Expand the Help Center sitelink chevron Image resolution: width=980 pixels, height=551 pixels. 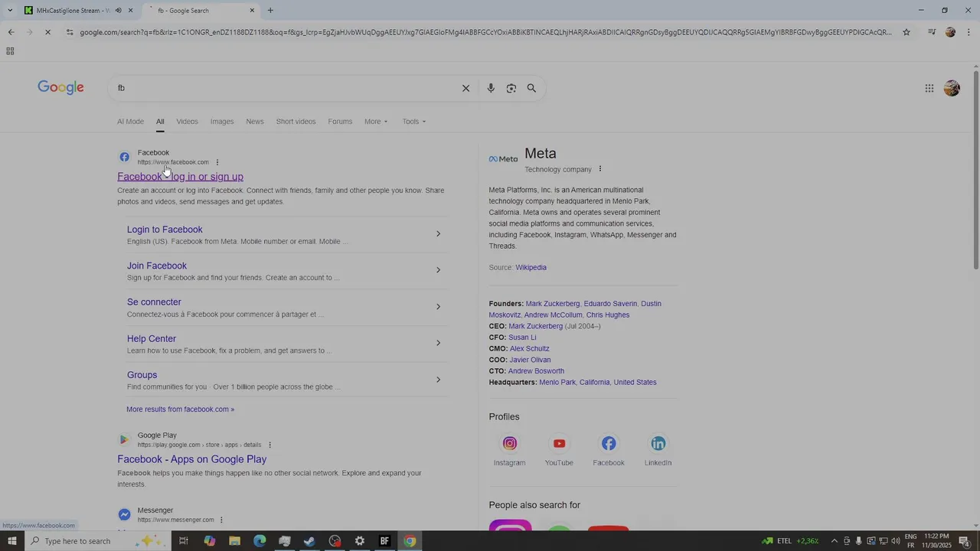438,343
